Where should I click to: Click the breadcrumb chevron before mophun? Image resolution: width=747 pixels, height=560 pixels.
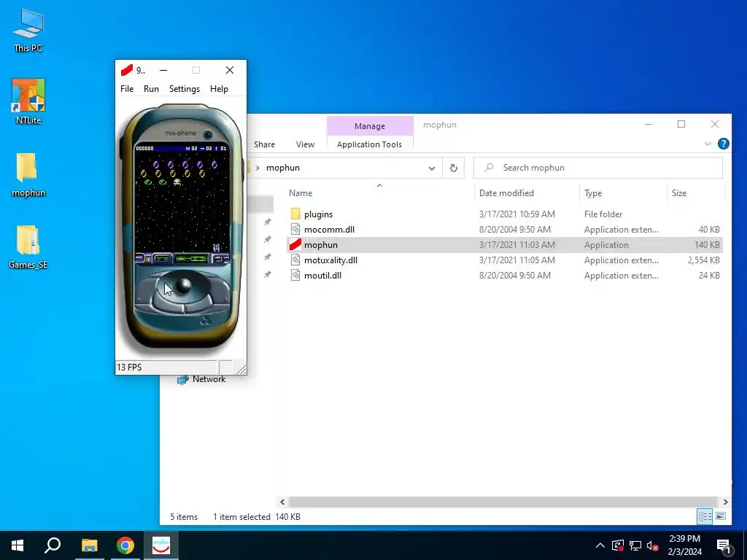[258, 168]
